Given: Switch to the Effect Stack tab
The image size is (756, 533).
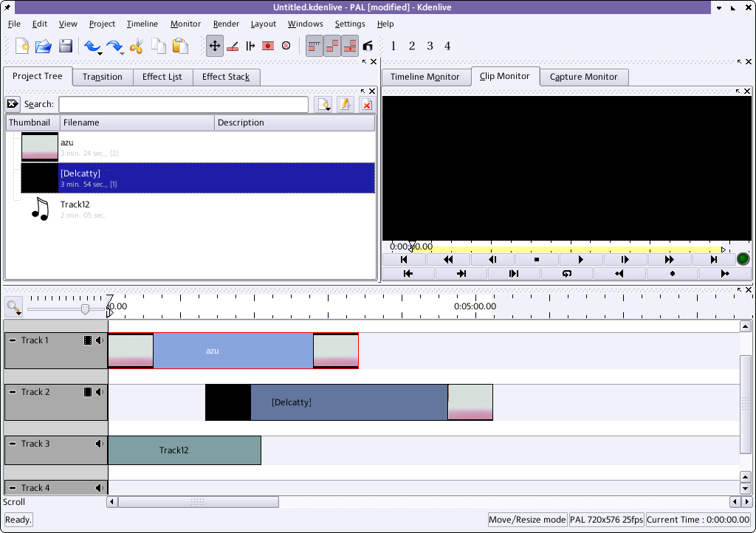Looking at the screenshot, I should pos(226,77).
